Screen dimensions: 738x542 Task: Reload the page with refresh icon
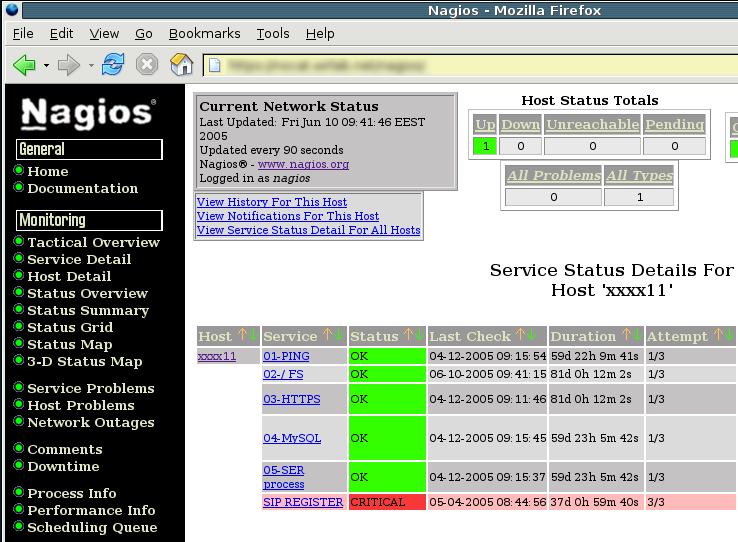click(x=113, y=64)
